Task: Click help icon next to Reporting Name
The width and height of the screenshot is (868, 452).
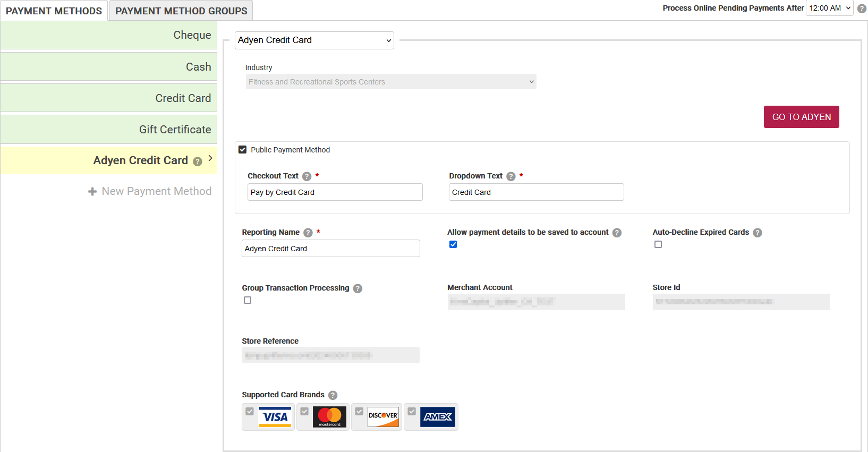Action: click(308, 233)
